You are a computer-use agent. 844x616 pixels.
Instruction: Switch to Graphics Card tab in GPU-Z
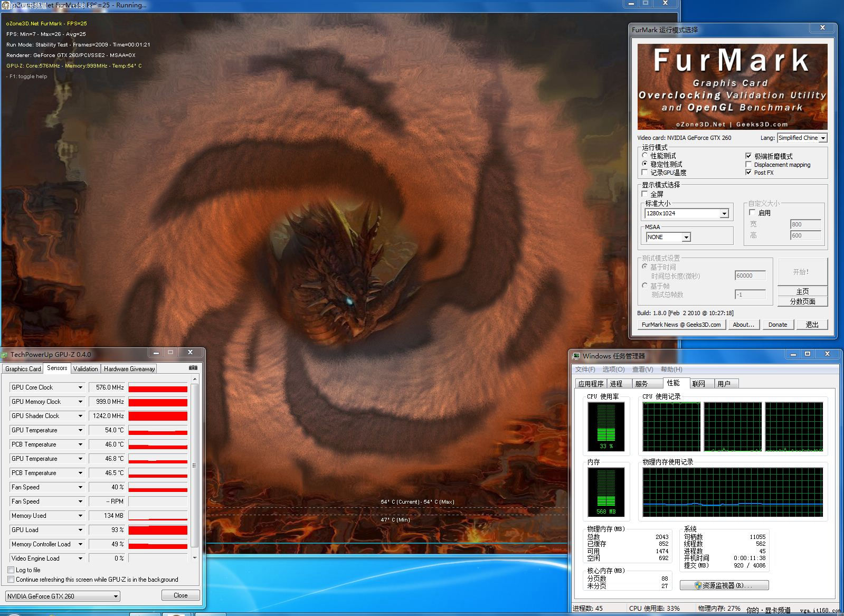(23, 369)
